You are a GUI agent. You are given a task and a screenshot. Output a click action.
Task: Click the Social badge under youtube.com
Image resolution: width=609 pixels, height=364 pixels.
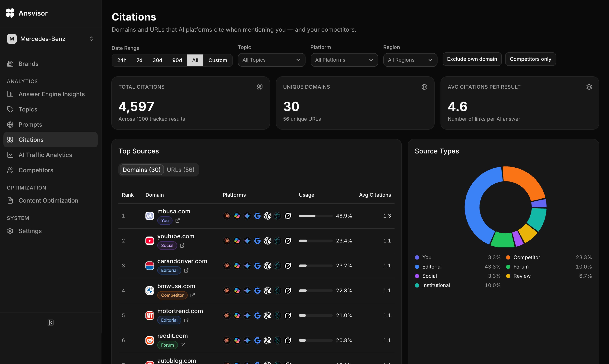point(167,246)
